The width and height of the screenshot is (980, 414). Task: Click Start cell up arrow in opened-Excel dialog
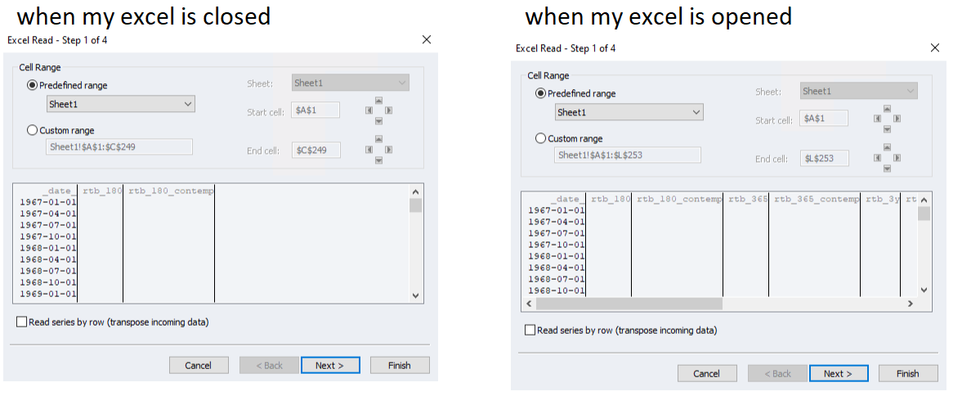887,108
